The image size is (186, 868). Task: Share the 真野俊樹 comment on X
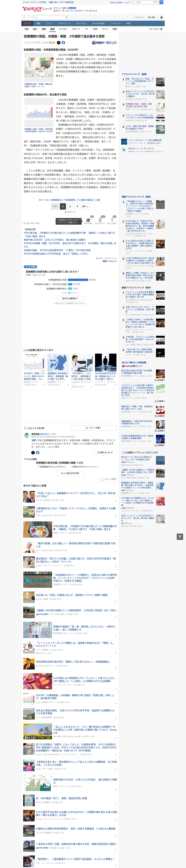coord(33,453)
